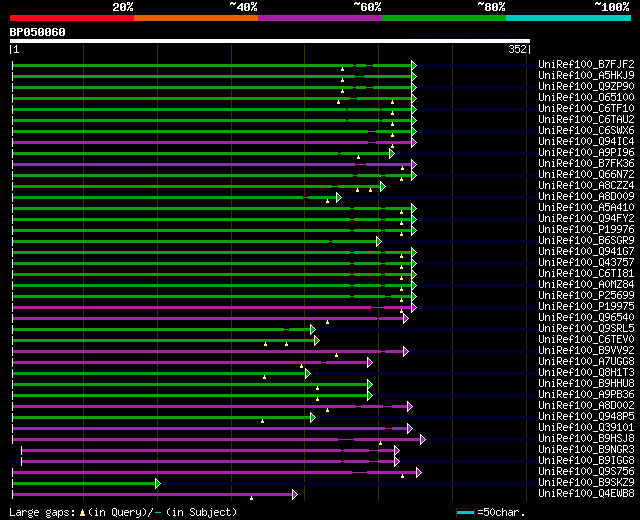
Task: Click the red 20% identity legend segment
Action: [x=72, y=18]
